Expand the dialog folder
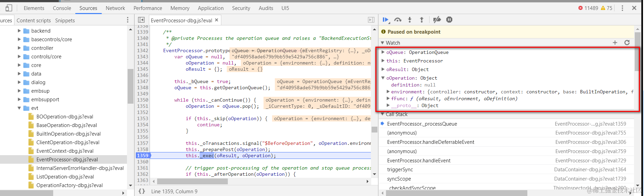The image size is (644, 196). coord(20,82)
